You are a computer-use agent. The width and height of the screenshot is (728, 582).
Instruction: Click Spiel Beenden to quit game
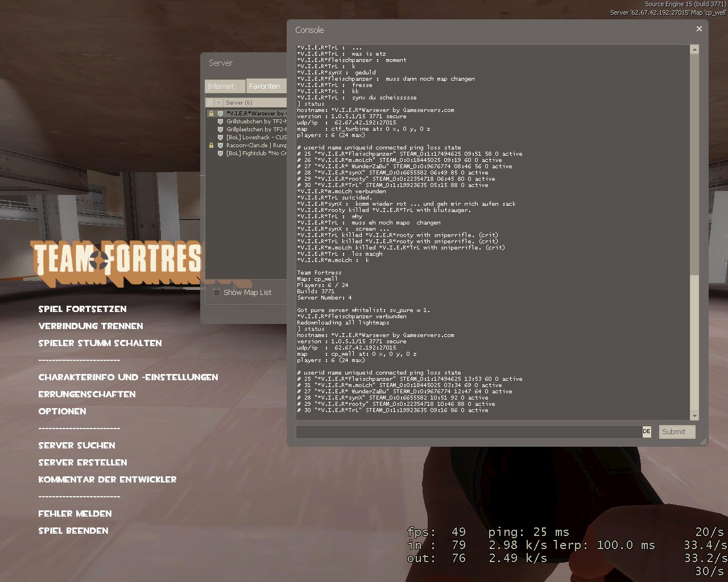tap(73, 530)
